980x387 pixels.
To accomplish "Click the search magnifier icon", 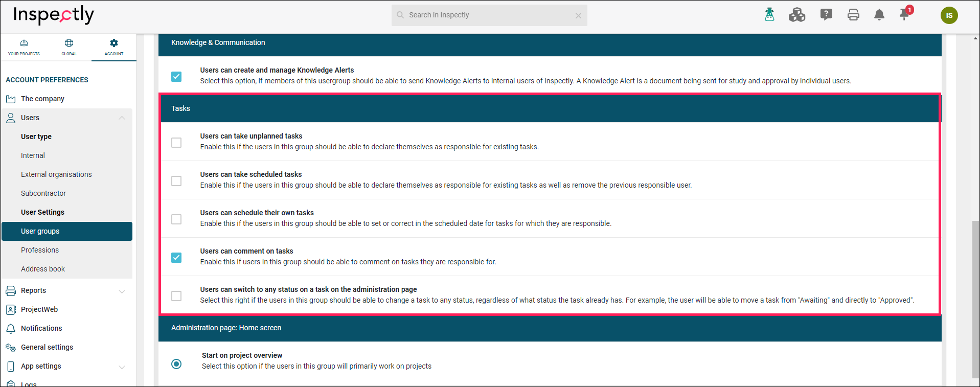I will 400,15.
